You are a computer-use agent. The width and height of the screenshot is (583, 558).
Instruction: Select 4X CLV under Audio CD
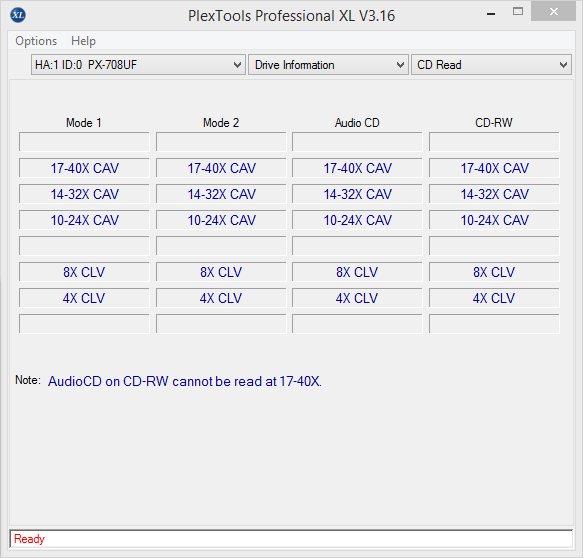coord(357,298)
